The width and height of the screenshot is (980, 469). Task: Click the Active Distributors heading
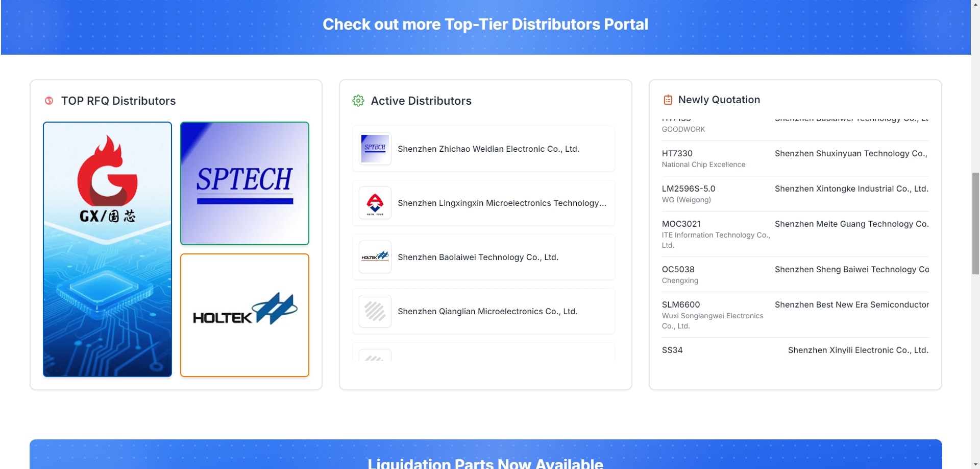421,101
